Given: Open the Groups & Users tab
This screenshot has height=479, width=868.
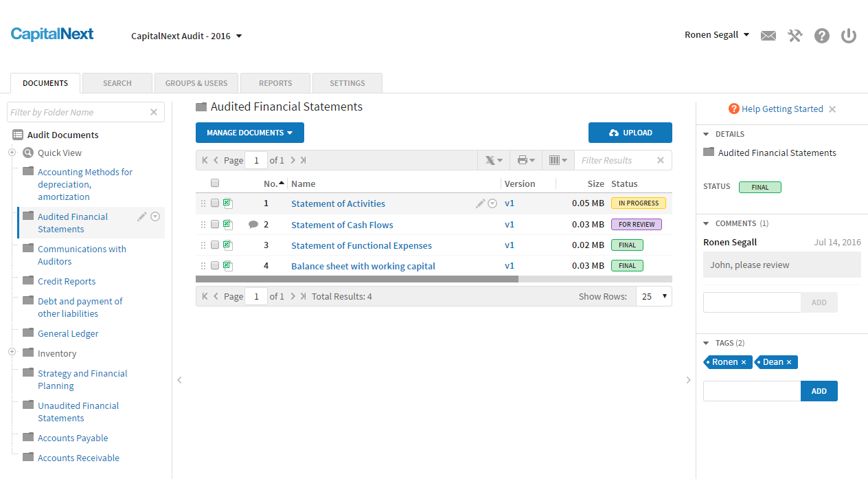Looking at the screenshot, I should 196,82.
